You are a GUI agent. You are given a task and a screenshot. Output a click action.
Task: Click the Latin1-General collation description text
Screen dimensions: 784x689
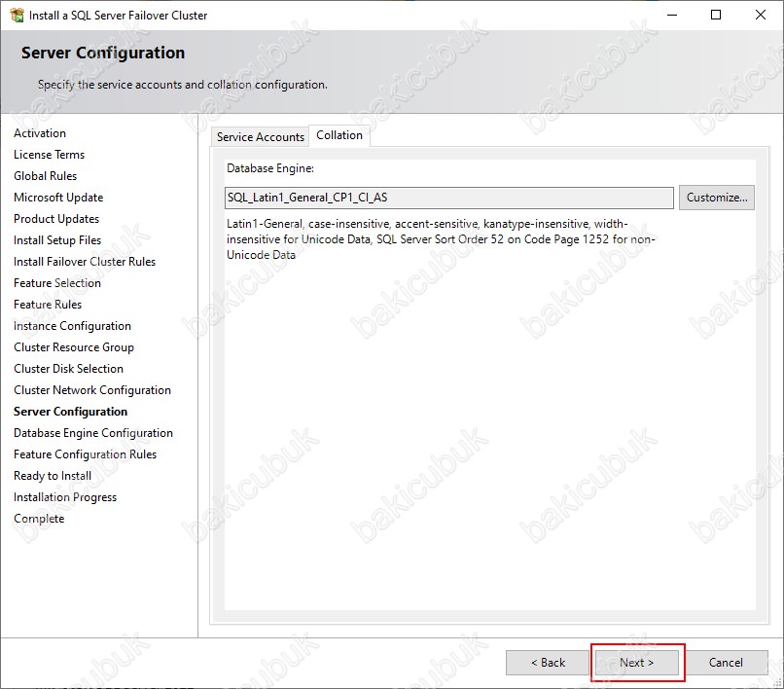(441, 239)
